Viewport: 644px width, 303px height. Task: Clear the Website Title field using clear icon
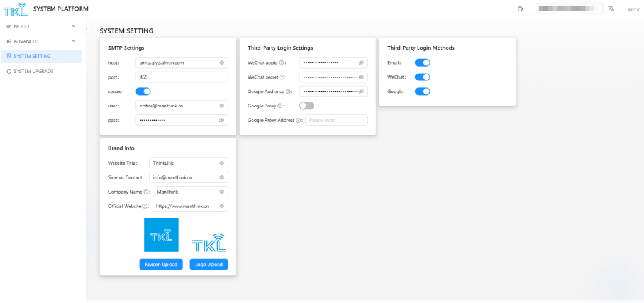tap(221, 163)
